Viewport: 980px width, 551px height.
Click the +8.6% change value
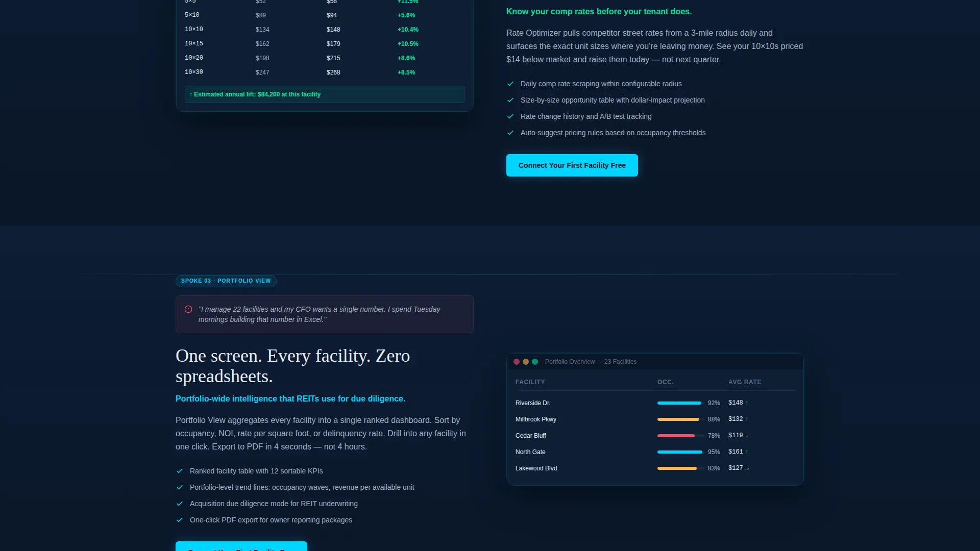[406, 58]
